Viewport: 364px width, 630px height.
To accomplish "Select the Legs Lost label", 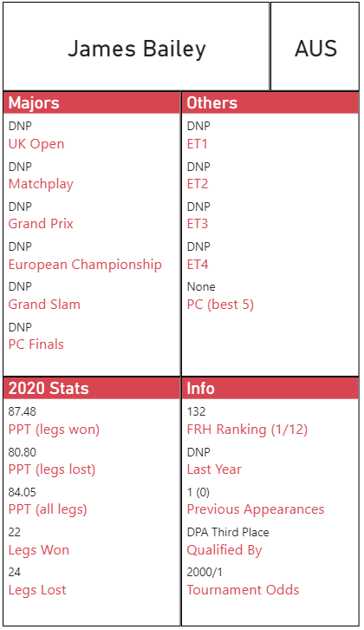I will [x=37, y=590].
